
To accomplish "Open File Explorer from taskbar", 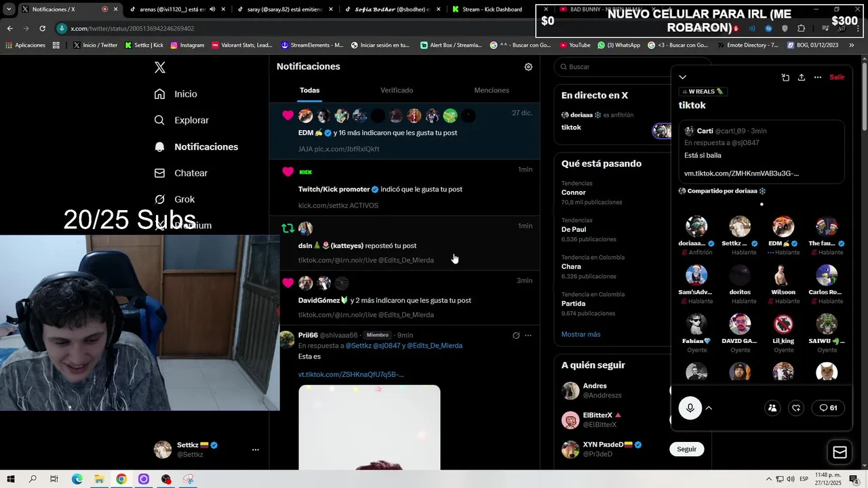I will coord(99,479).
